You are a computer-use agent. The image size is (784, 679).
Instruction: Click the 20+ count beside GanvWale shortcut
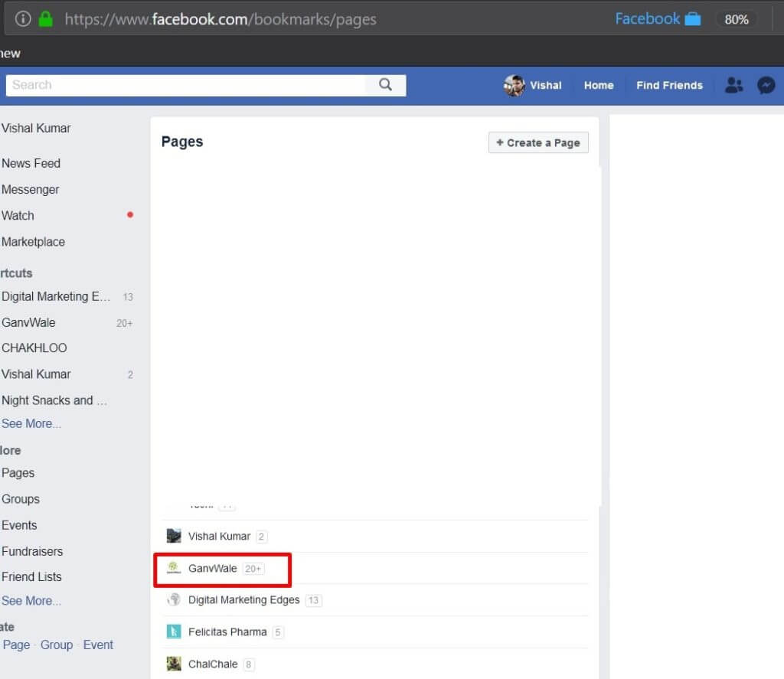(x=125, y=324)
